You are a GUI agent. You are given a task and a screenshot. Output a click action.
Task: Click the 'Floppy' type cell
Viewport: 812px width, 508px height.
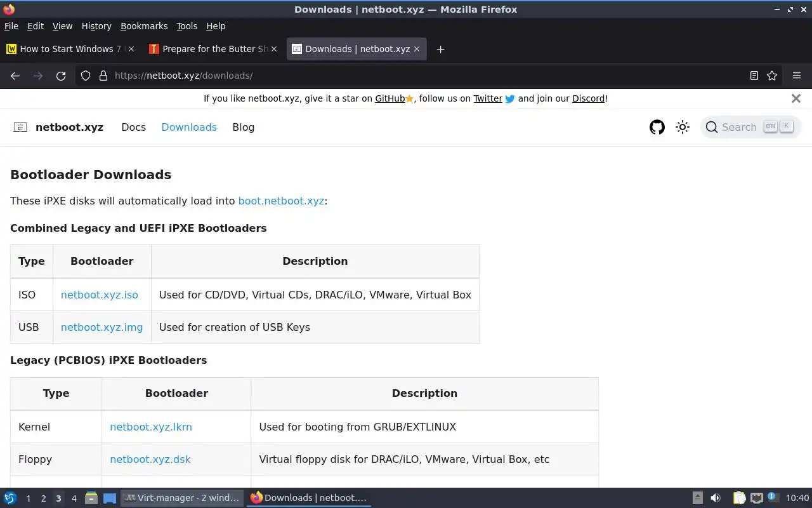coord(56,459)
